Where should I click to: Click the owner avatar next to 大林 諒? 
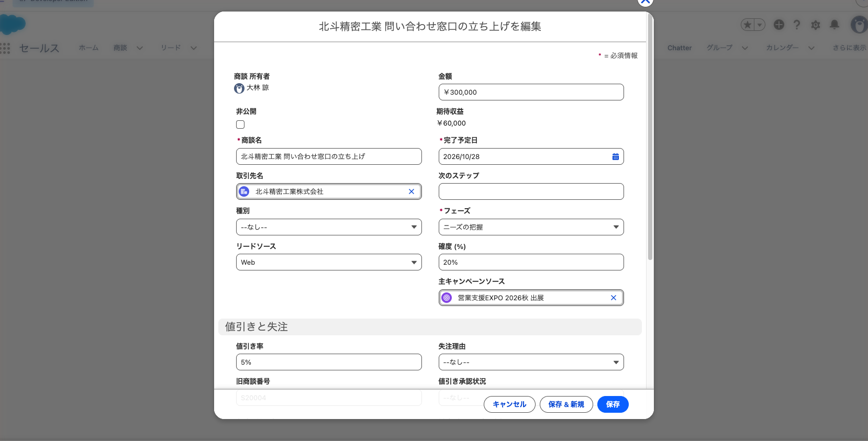click(x=239, y=88)
